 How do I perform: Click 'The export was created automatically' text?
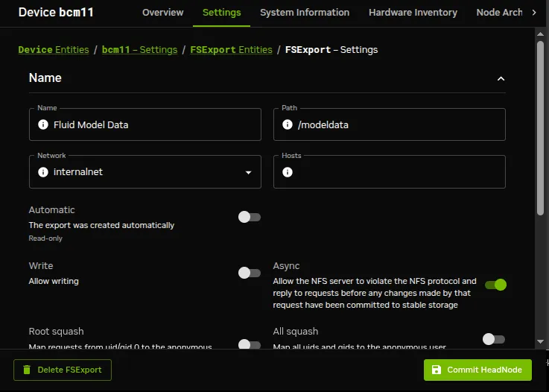pyautogui.click(x=101, y=225)
